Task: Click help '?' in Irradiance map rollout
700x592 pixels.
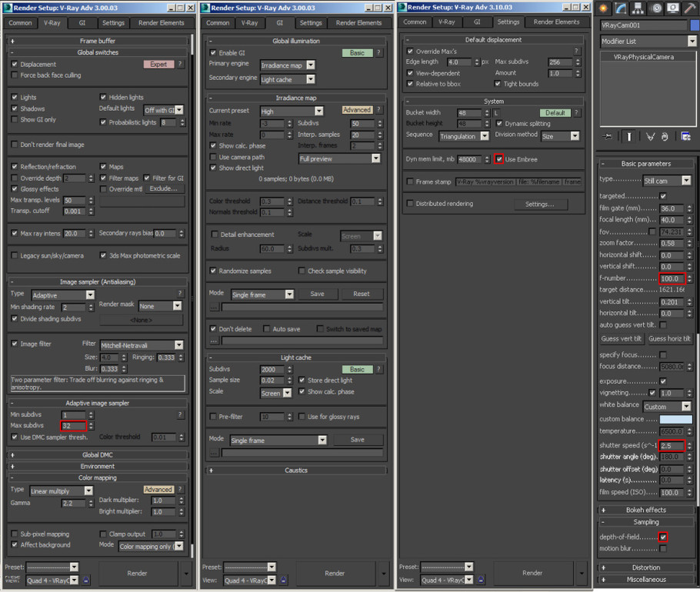Action: tap(378, 110)
